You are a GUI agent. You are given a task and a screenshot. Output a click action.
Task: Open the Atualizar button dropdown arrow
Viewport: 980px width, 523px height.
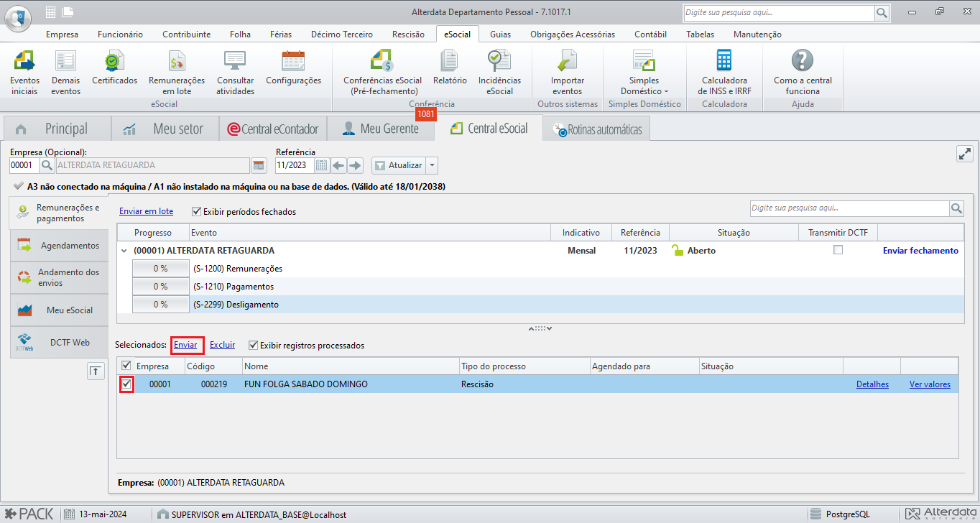click(x=432, y=165)
